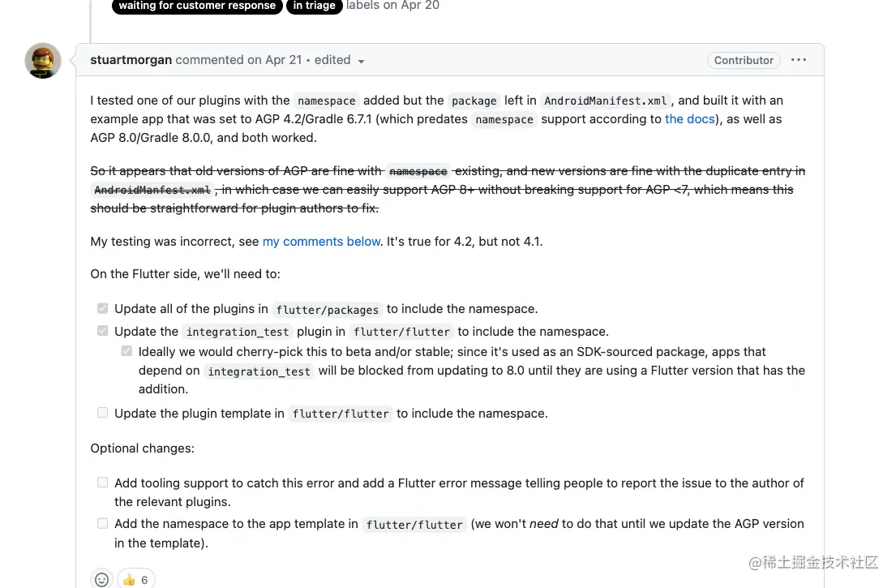The height and width of the screenshot is (588, 896).
Task: Toggle the cherry-pick to beta/stable checkbox
Action: 126,352
